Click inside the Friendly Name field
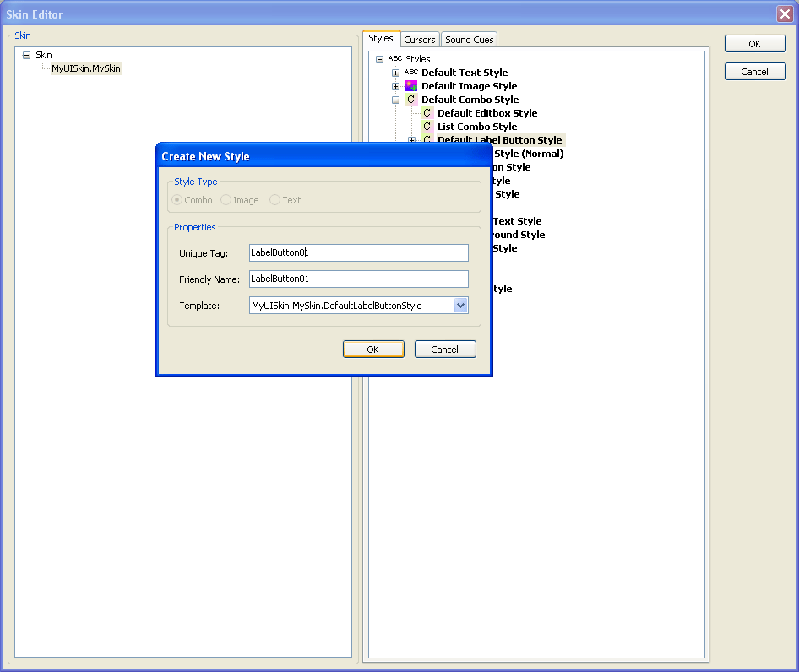This screenshot has width=799, height=672. tap(358, 279)
